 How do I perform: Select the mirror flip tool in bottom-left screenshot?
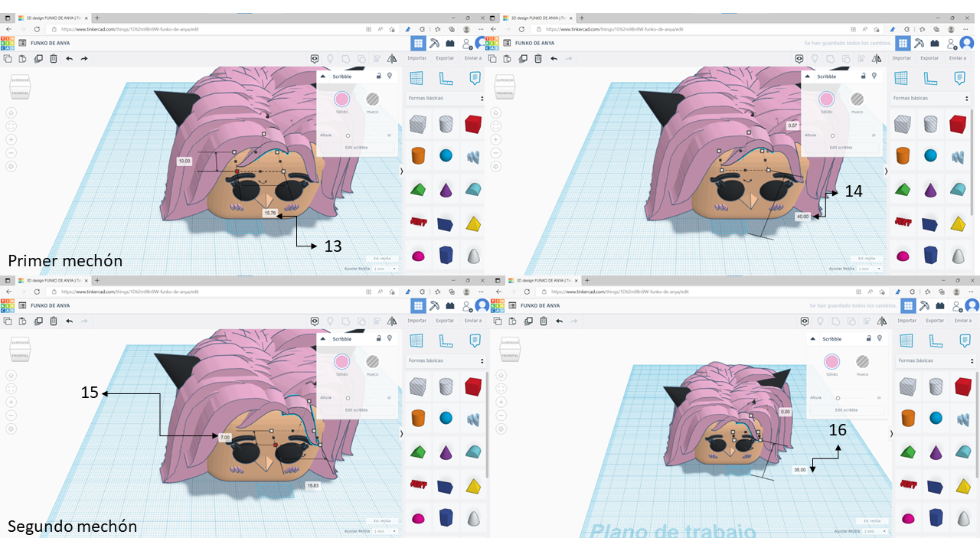point(392,321)
